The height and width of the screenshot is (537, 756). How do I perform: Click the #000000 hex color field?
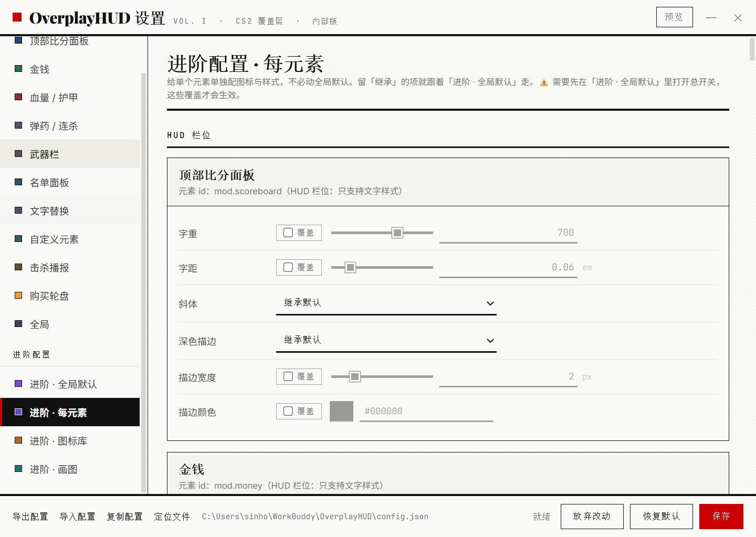tap(426, 411)
